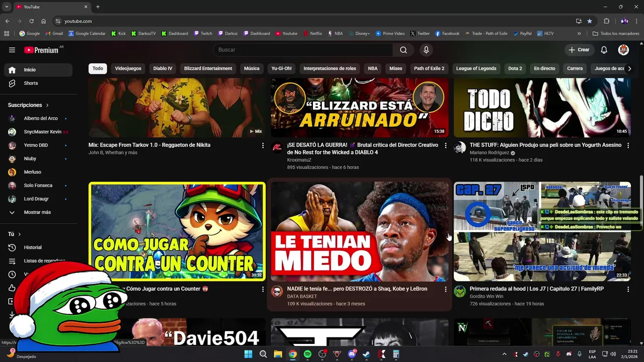Click the YouTube Premium logo
Image resolution: width=644 pixels, height=362 pixels.
[41, 50]
